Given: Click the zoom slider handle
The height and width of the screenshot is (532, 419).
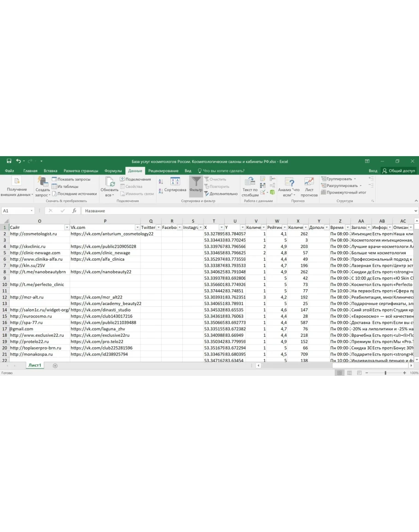Looking at the screenshot, I should coord(385,373).
